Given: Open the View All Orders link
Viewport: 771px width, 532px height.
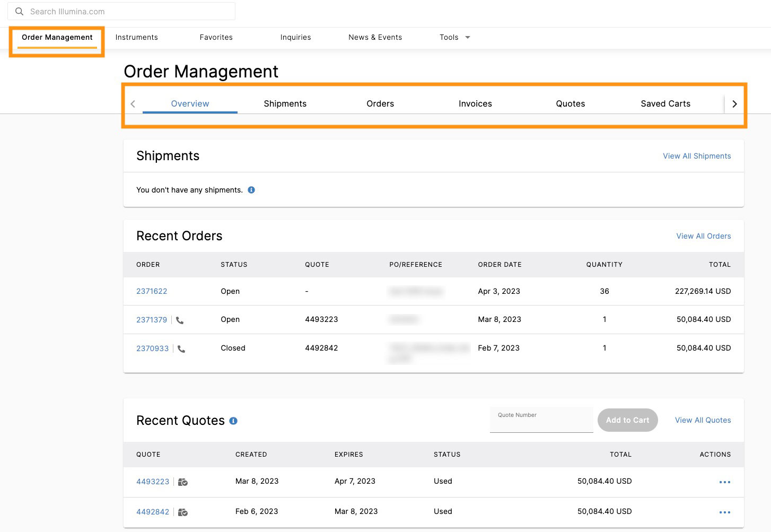Looking at the screenshot, I should [703, 236].
